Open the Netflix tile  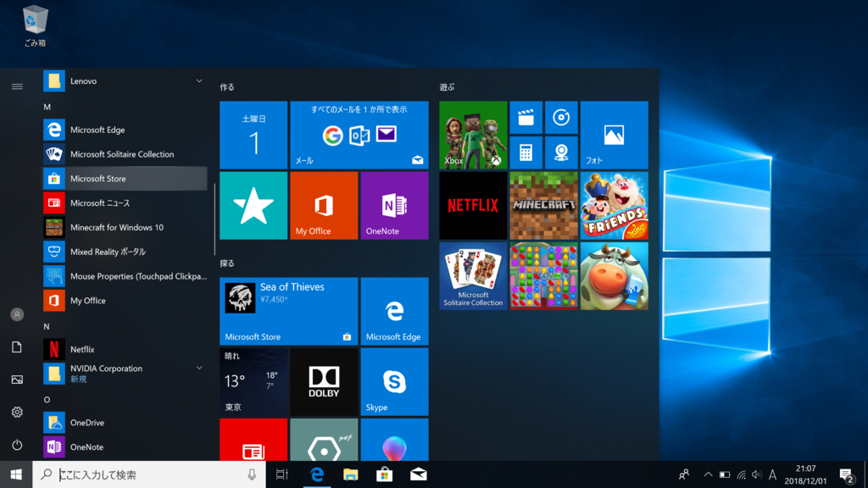(x=473, y=205)
